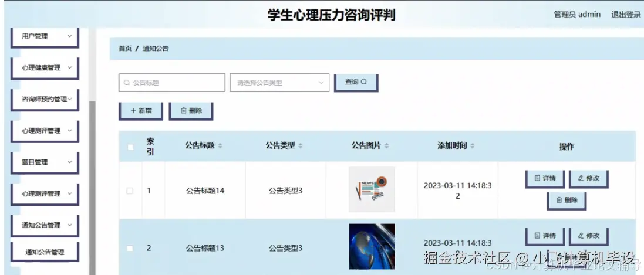Viewport: 644px width, 275px height.
Task: Click the 管理员 admin account label
Action: tap(577, 15)
